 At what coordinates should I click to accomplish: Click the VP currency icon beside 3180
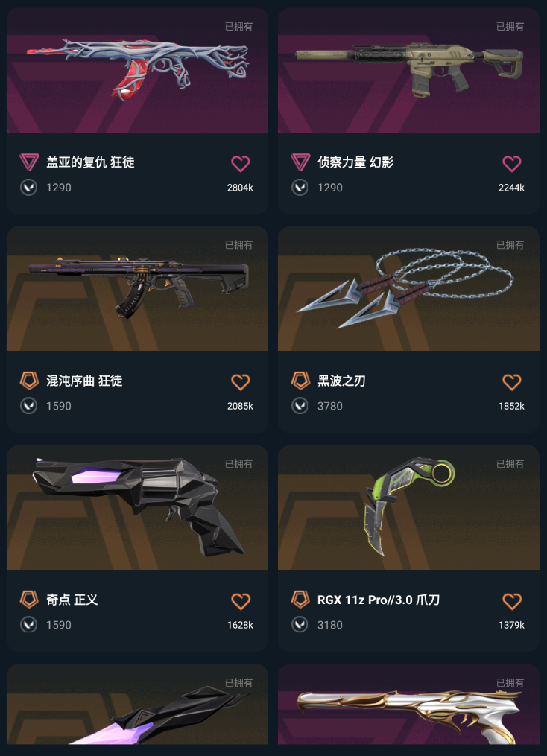(x=300, y=625)
